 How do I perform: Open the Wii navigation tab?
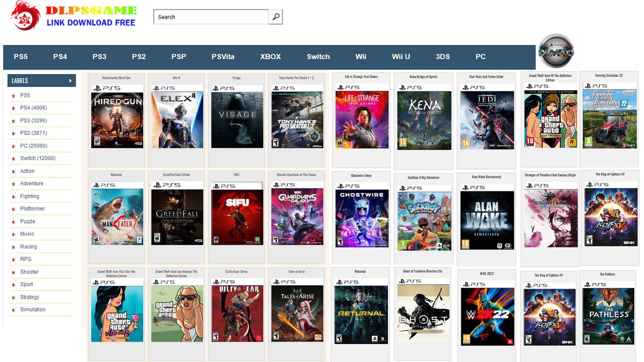tap(361, 56)
